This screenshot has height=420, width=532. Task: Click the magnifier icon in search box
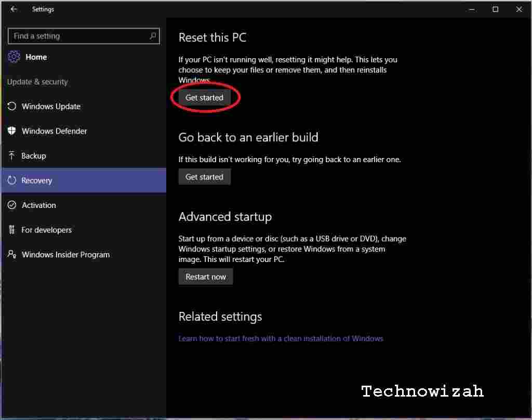pyautogui.click(x=153, y=36)
